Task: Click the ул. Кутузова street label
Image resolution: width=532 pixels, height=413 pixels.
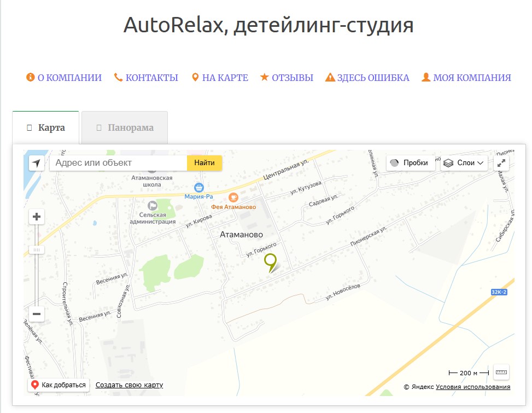Action: [x=306, y=188]
